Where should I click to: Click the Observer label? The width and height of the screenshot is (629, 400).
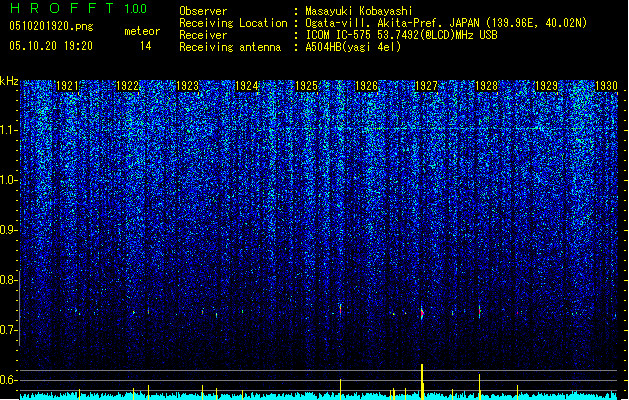(203, 11)
